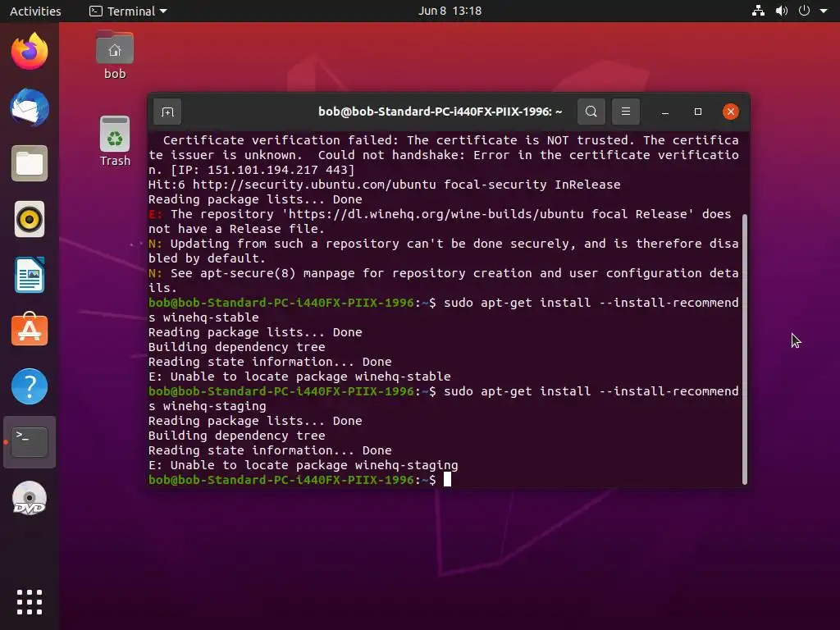840x630 pixels.
Task: Search in terminal output
Action: pyautogui.click(x=591, y=112)
